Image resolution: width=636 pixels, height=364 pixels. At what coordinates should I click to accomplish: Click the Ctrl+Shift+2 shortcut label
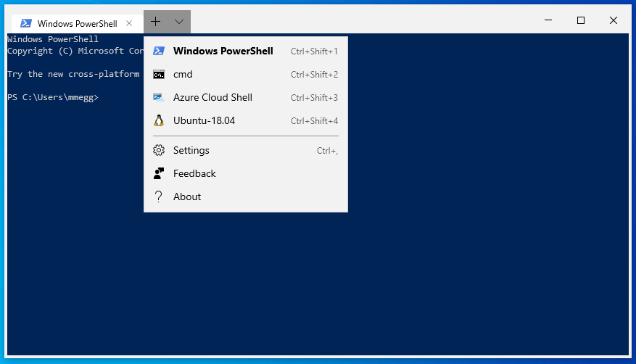314,75
